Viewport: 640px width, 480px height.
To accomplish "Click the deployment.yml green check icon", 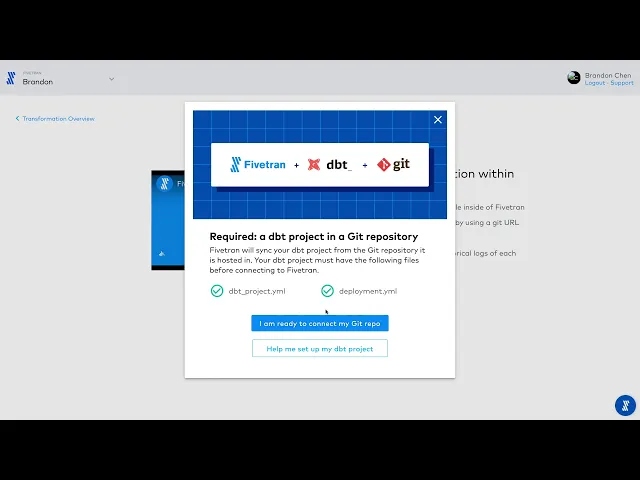I will click(327, 291).
